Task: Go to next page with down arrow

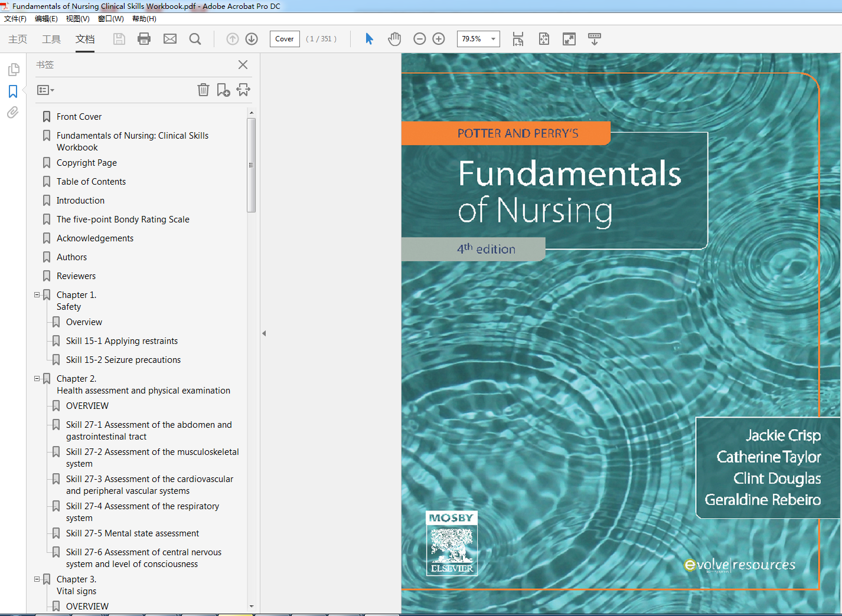Action: pyautogui.click(x=252, y=39)
